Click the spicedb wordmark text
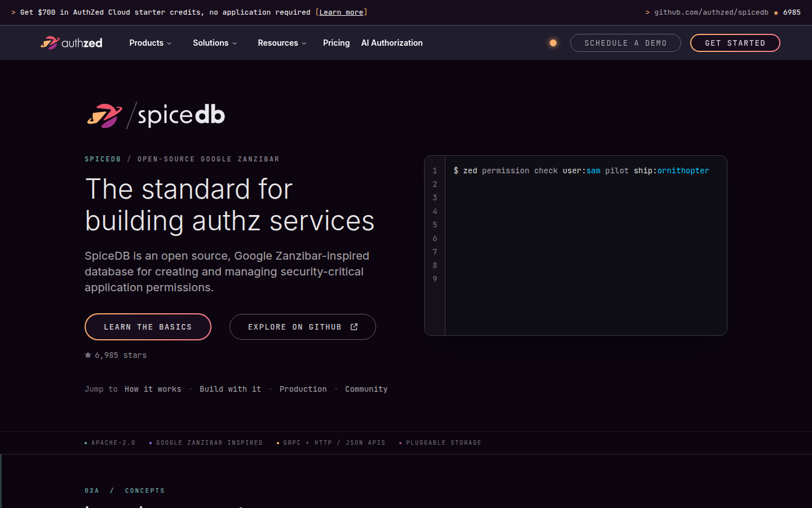Viewport: 812px width, 508px height. pos(181,115)
